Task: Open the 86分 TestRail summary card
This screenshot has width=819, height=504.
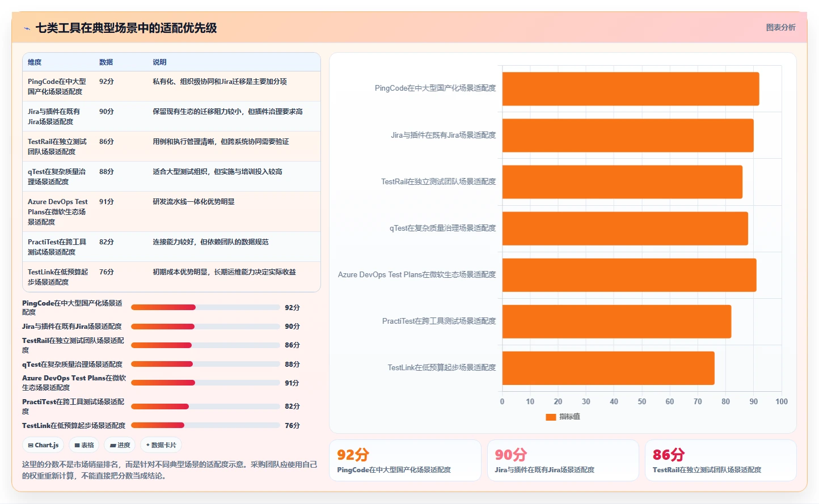Action: tap(720, 460)
